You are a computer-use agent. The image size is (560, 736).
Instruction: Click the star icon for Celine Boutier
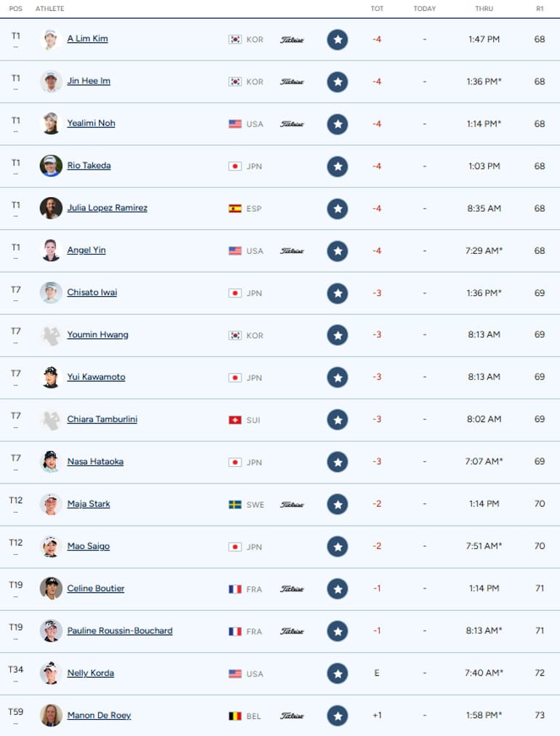[337, 588]
